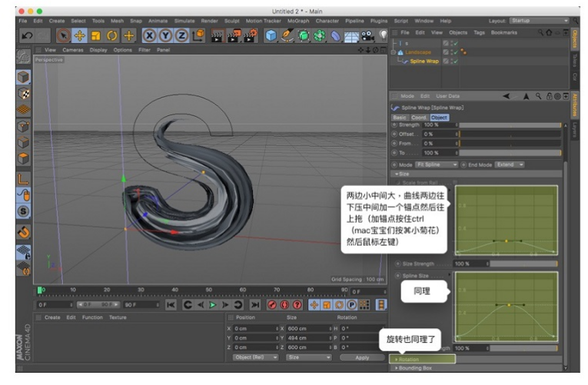Select the Move tool in top toolbar
The height and width of the screenshot is (385, 588).
click(x=80, y=35)
